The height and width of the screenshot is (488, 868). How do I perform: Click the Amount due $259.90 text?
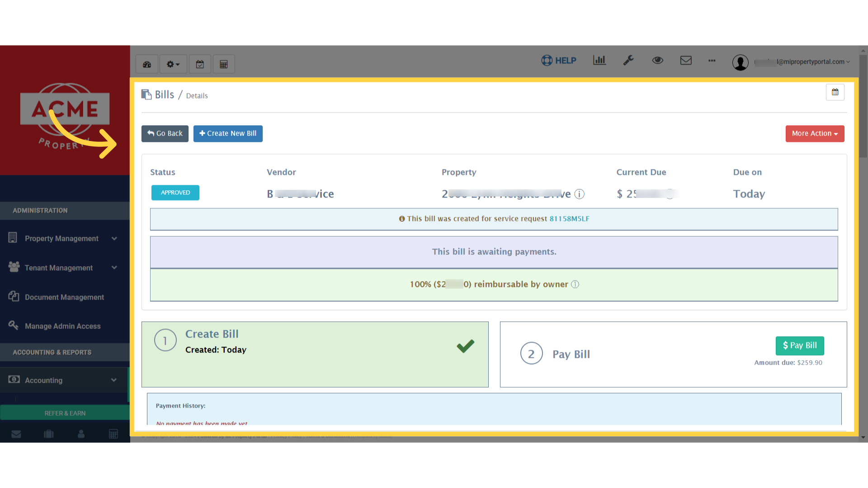[788, 363]
